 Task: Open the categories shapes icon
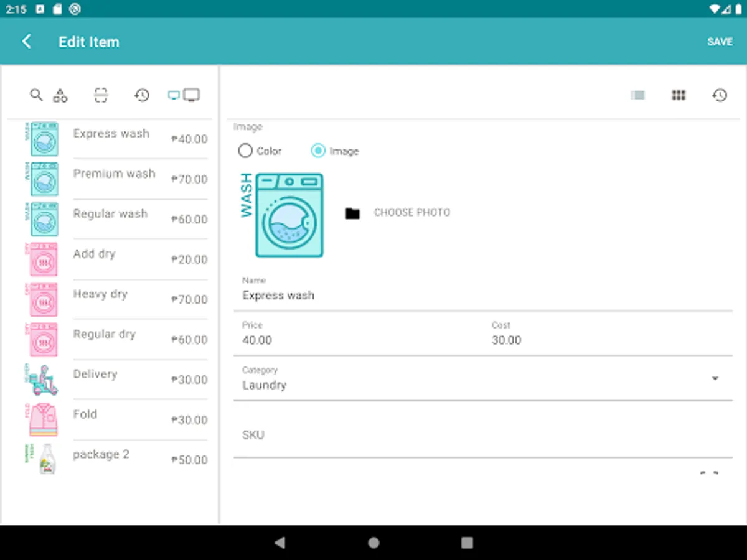60,95
